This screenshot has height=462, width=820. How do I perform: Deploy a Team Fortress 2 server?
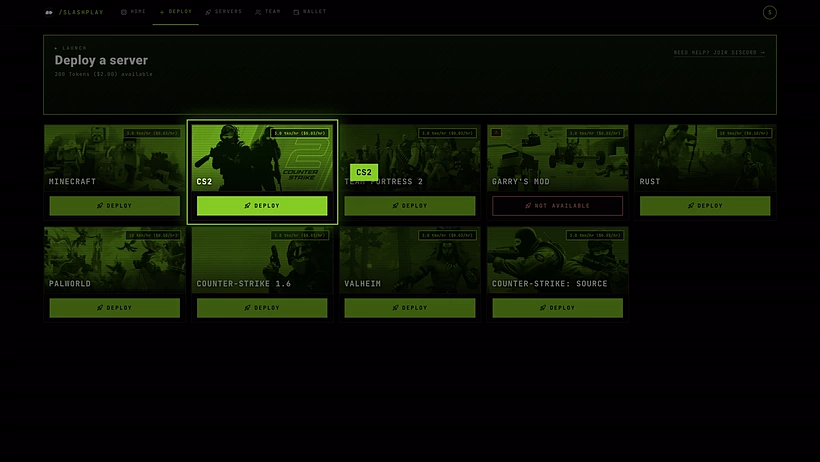tap(409, 206)
